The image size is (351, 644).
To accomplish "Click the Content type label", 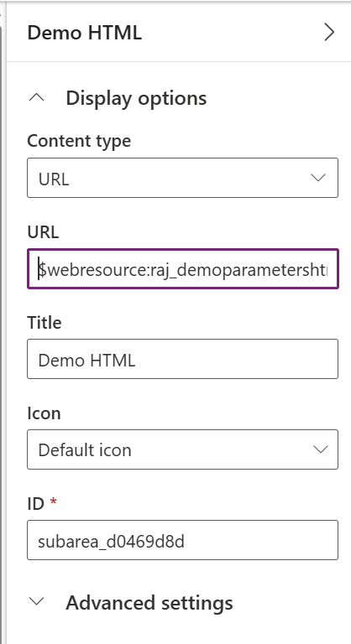I will 79,141.
